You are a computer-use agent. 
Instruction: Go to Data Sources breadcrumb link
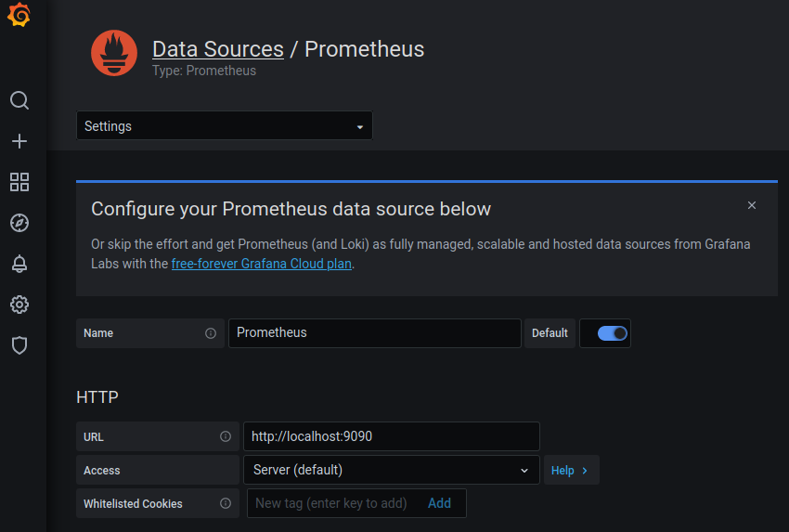218,49
